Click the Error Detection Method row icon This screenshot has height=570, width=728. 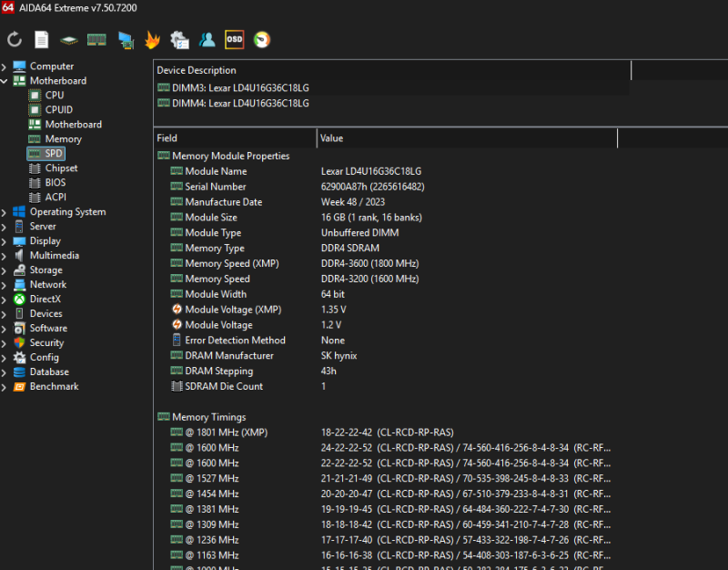click(x=177, y=340)
